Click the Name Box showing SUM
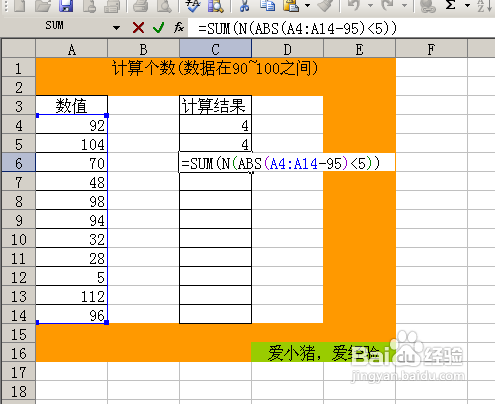The image size is (495, 404). pos(55,26)
